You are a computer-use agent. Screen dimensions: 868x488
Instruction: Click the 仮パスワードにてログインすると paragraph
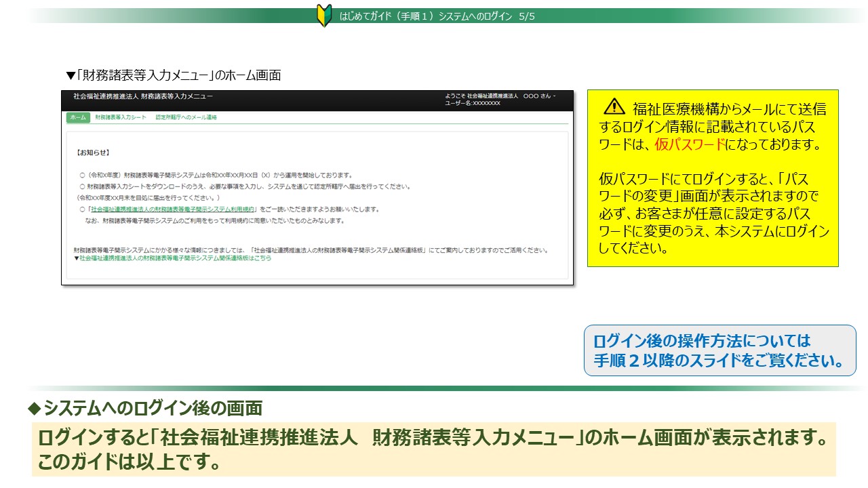(713, 213)
